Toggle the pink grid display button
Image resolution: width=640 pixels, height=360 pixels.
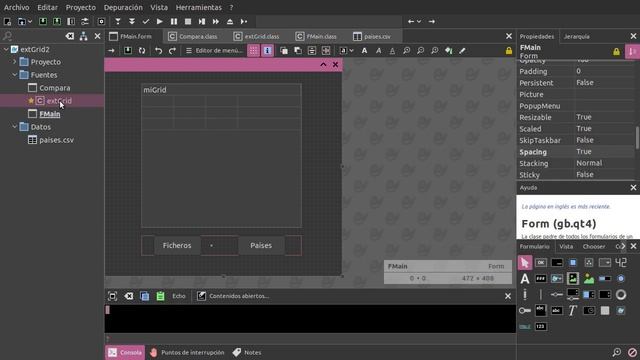[253, 51]
